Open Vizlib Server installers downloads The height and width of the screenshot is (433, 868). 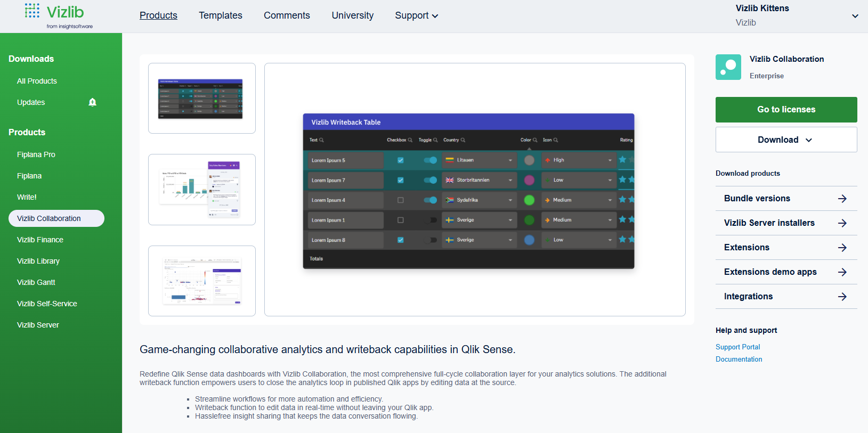pos(786,223)
